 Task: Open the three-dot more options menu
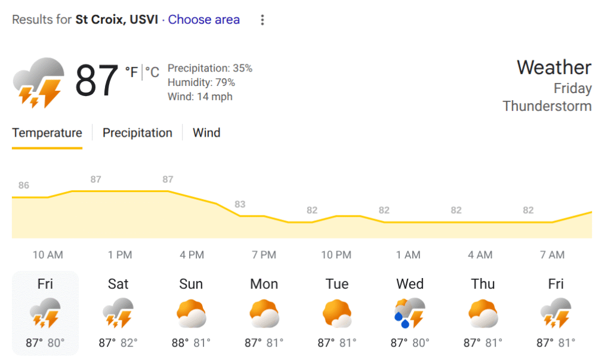[262, 20]
